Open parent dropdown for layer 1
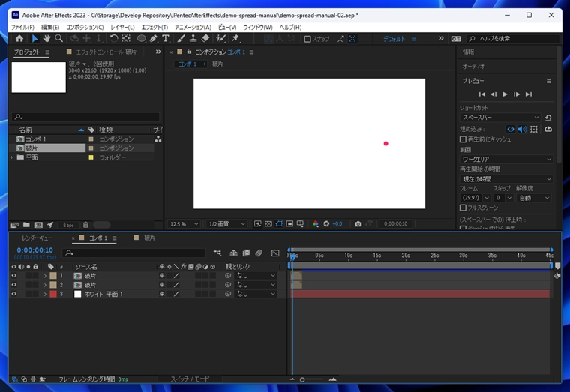 click(256, 275)
